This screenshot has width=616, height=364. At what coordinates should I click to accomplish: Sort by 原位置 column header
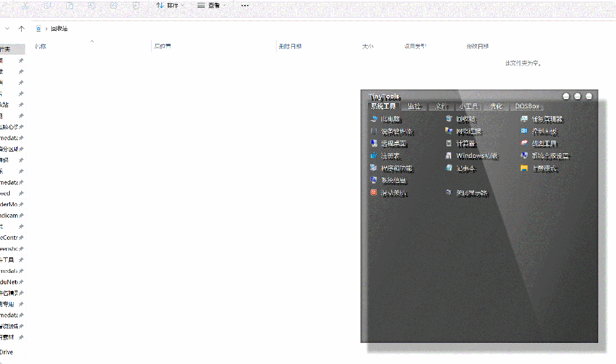pyautogui.click(x=163, y=46)
